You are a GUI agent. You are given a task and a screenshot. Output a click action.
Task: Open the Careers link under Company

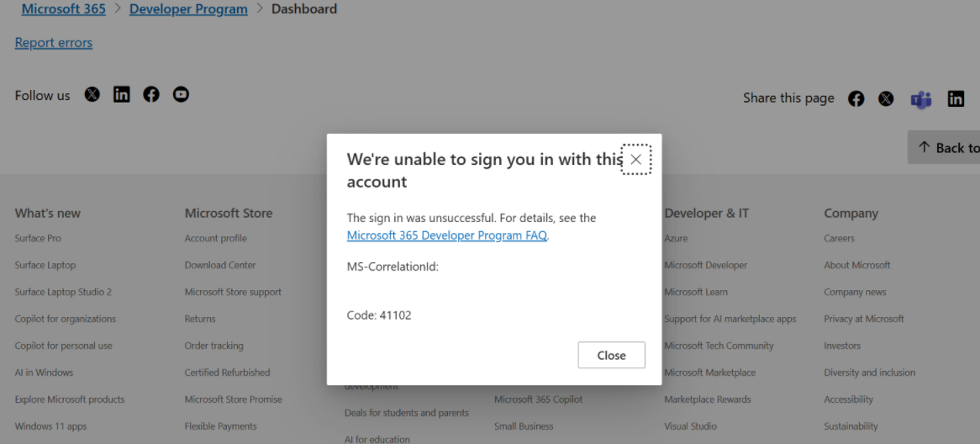pos(840,238)
